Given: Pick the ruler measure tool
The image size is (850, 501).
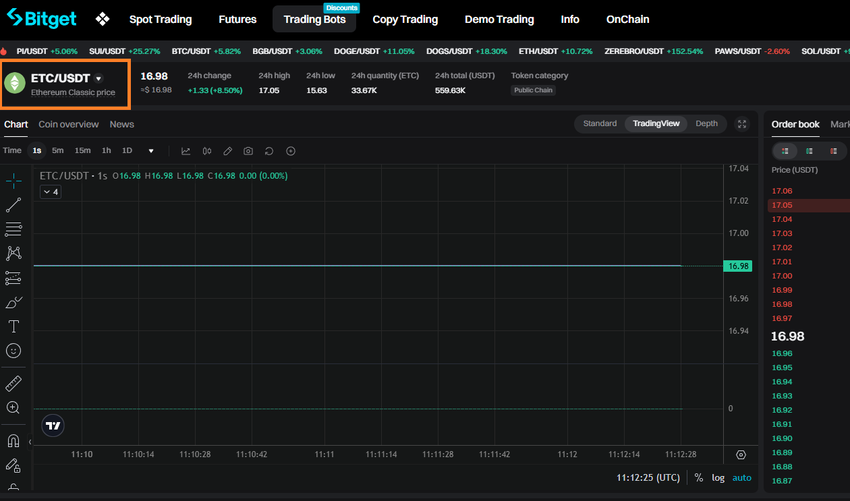Looking at the screenshot, I should 14,383.
